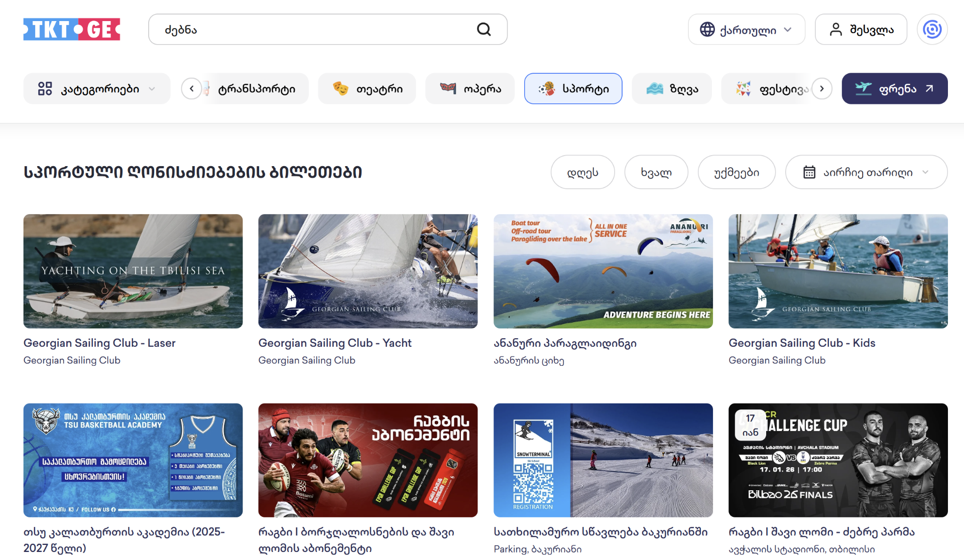Select the transport (ტრანსპორტი) tab
This screenshot has width=964, height=560.
(256, 89)
